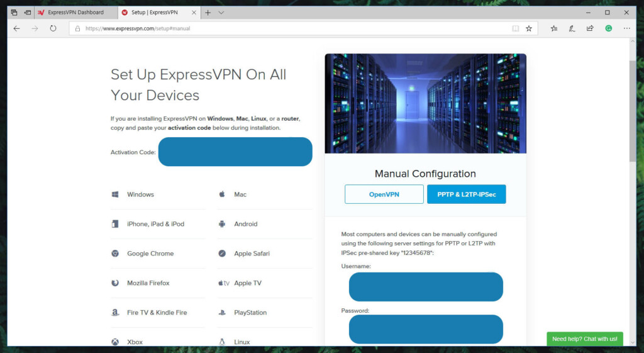644x353 pixels.
Task: Add page to favorites with star icon
Action: (x=529, y=28)
